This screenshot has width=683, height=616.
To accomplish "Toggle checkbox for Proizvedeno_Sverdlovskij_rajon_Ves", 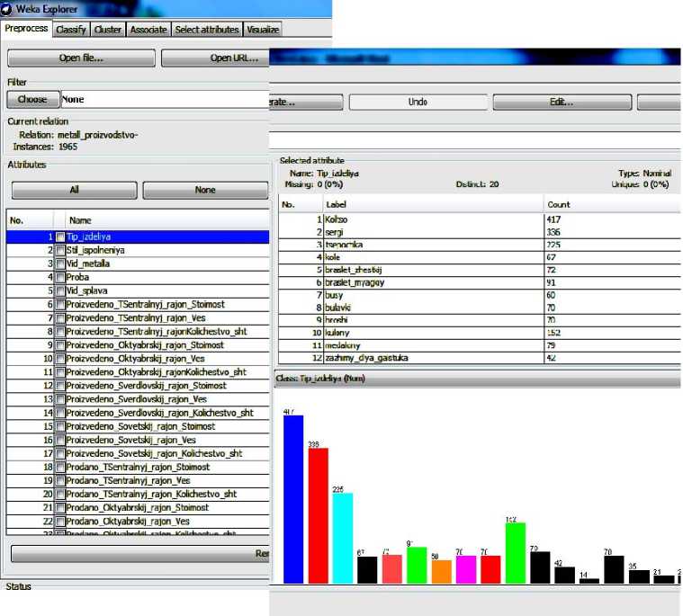I will (60, 399).
